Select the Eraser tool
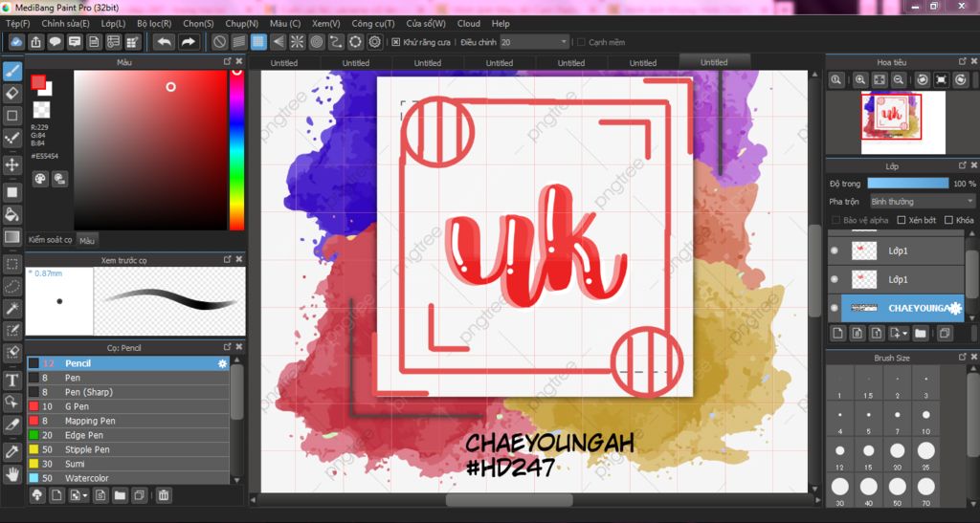 (x=11, y=94)
